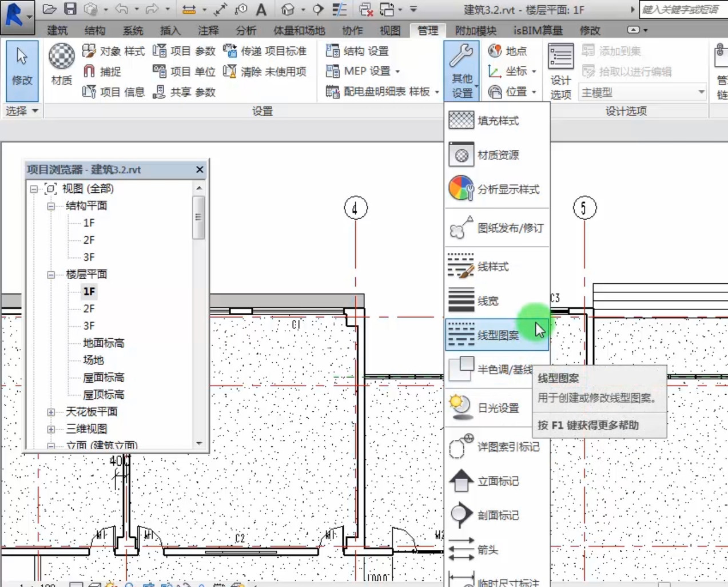Select 地面标高 view in browser
Viewport: 728px width, 587px height.
[104, 343]
